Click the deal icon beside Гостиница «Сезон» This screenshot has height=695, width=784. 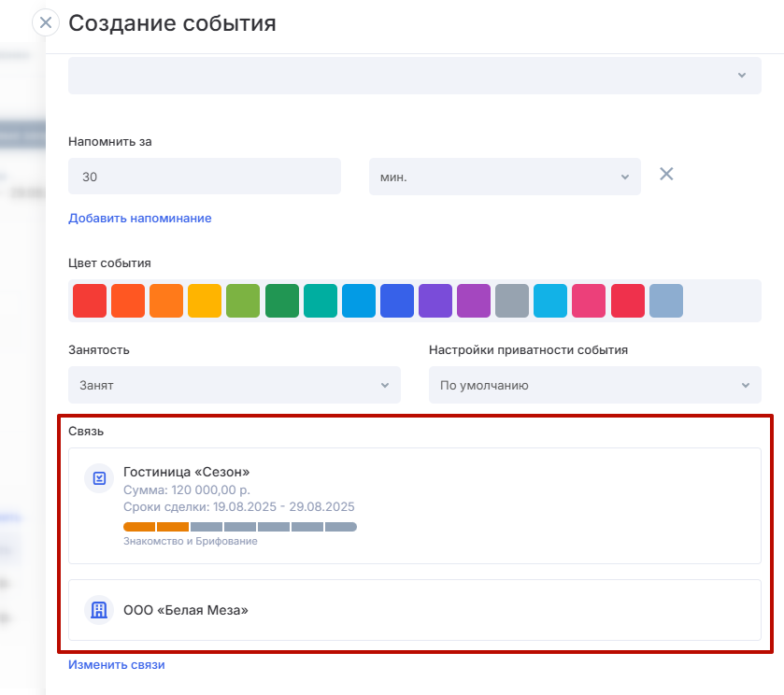click(98, 478)
